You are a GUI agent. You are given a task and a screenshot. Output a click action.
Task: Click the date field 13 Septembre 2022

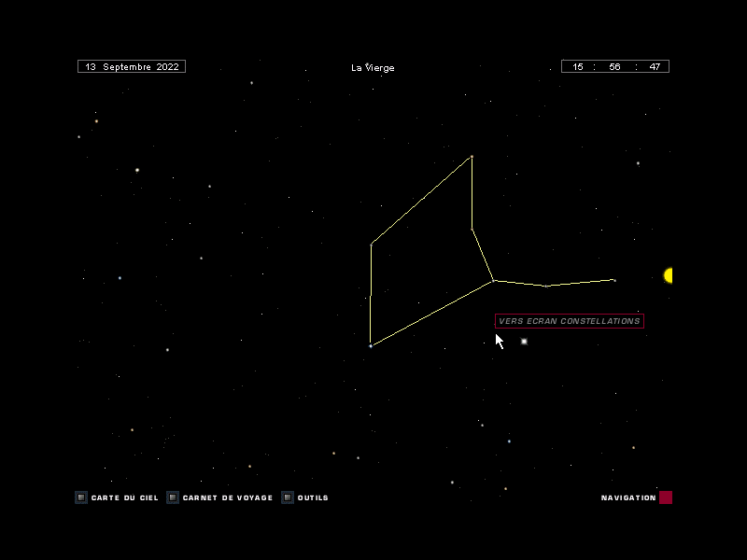(132, 66)
